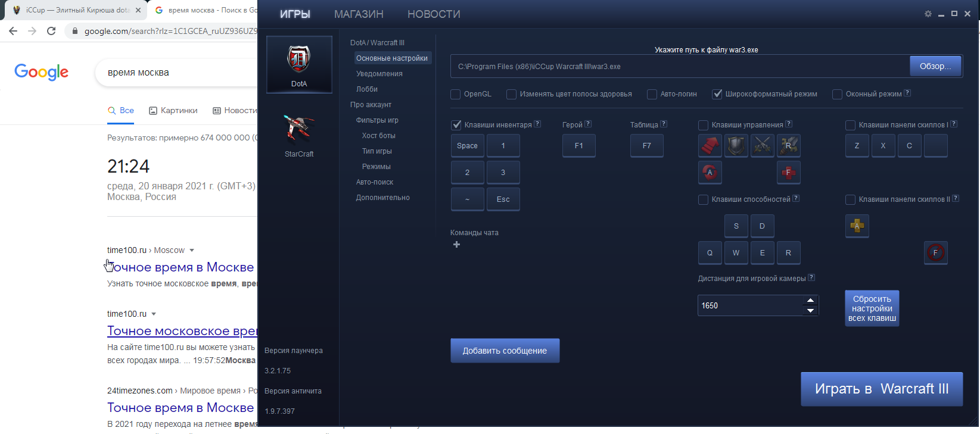Click the Esc inventory key button
The height and width of the screenshot is (434, 980).
coord(503,199)
